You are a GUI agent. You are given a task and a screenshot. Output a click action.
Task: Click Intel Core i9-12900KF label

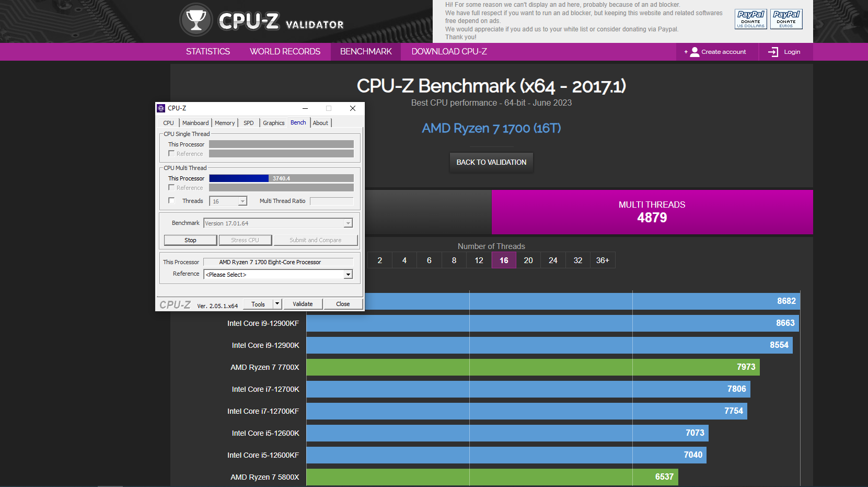[263, 323]
